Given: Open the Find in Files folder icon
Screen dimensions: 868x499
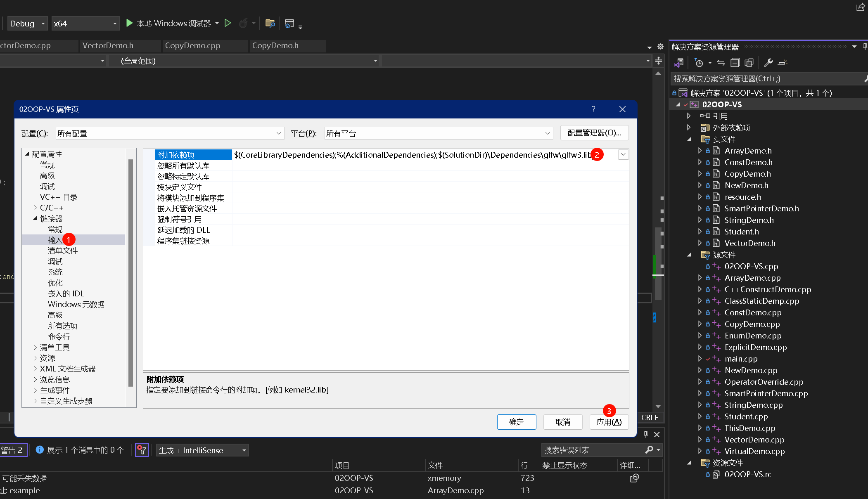Looking at the screenshot, I should tap(270, 23).
